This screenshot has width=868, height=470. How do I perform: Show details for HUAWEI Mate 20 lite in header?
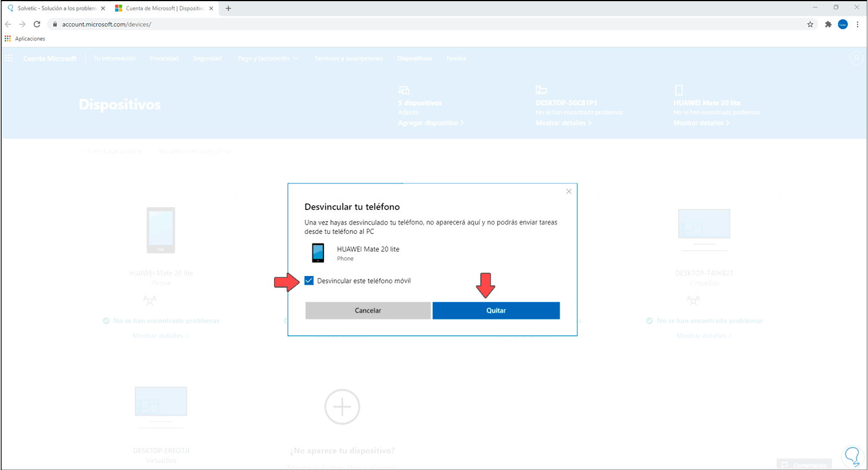tap(701, 123)
